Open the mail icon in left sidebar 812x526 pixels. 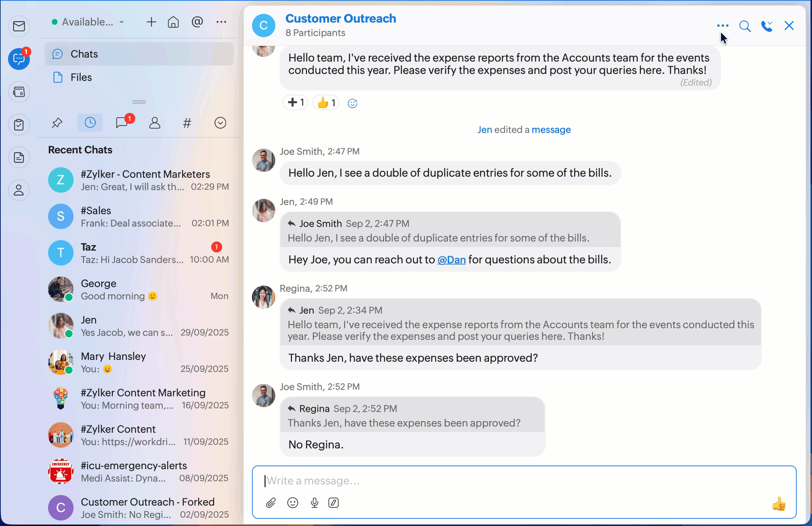19,26
